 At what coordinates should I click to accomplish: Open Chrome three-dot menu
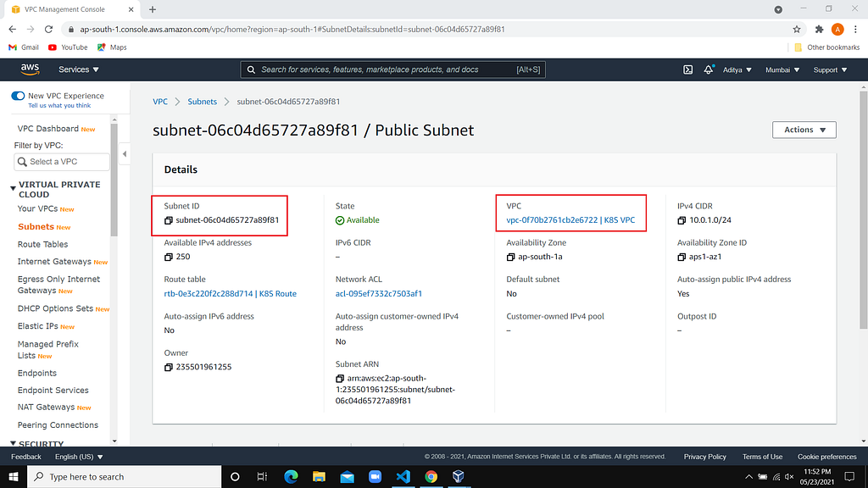pos(856,30)
